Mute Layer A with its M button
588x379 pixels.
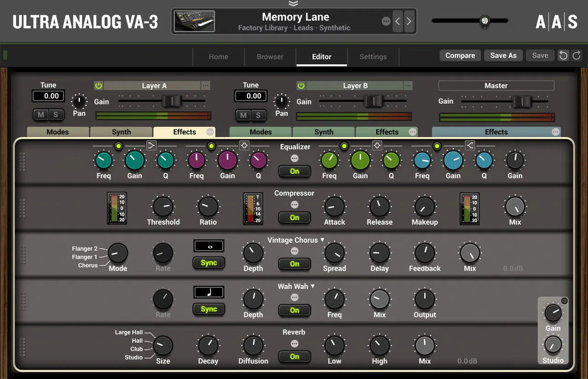(42, 115)
